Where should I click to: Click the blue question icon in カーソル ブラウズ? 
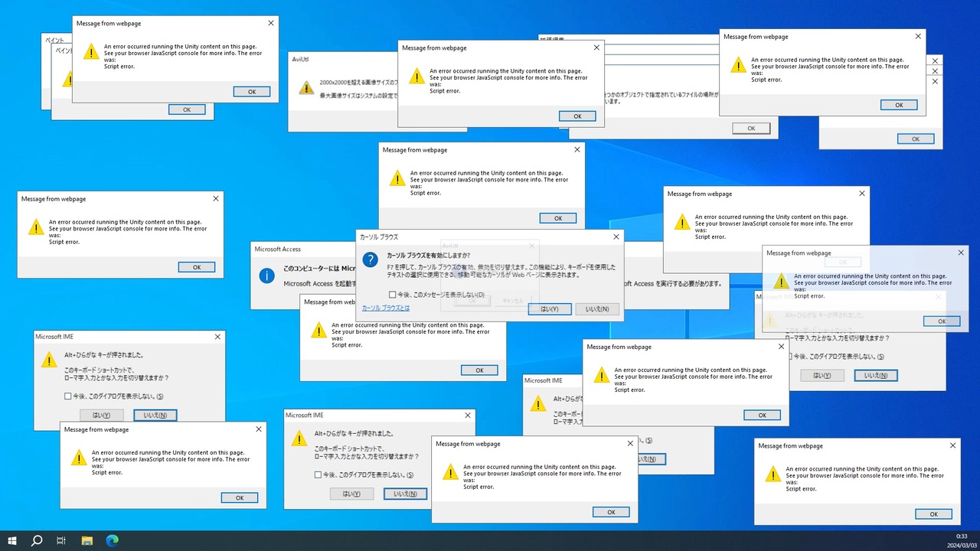[370, 259]
